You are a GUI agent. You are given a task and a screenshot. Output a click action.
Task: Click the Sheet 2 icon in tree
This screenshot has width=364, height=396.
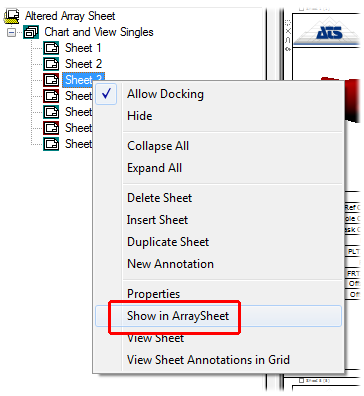[51, 64]
